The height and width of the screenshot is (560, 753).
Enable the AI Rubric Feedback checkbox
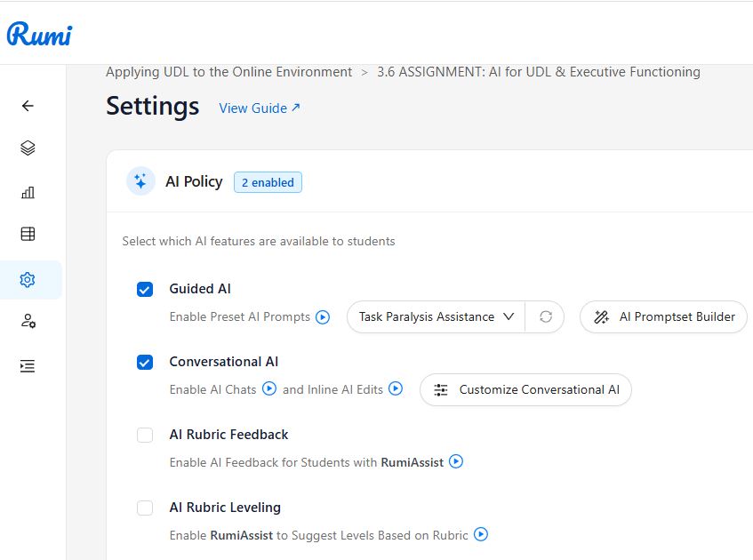[145, 436]
